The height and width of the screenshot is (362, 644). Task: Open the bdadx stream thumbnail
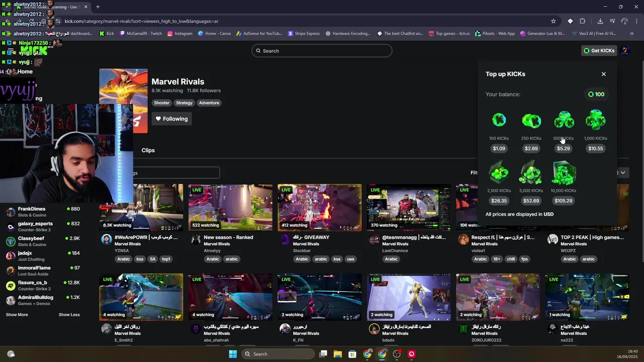(409, 297)
